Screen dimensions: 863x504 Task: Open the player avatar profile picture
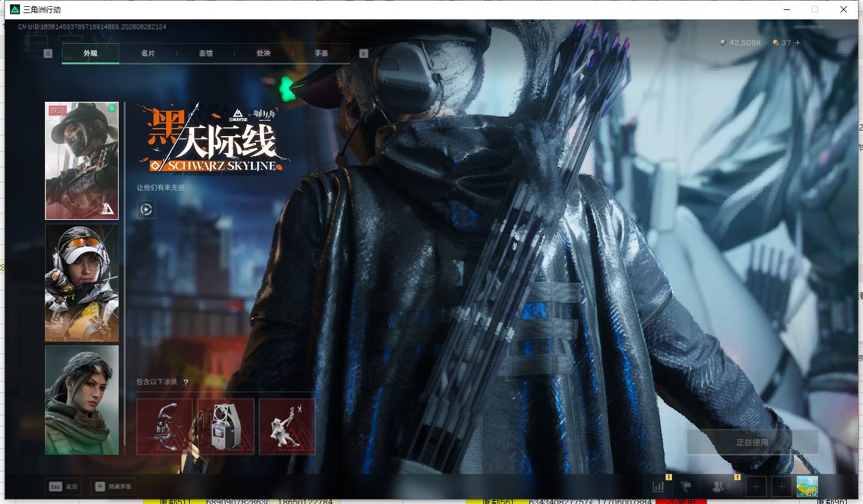807,487
